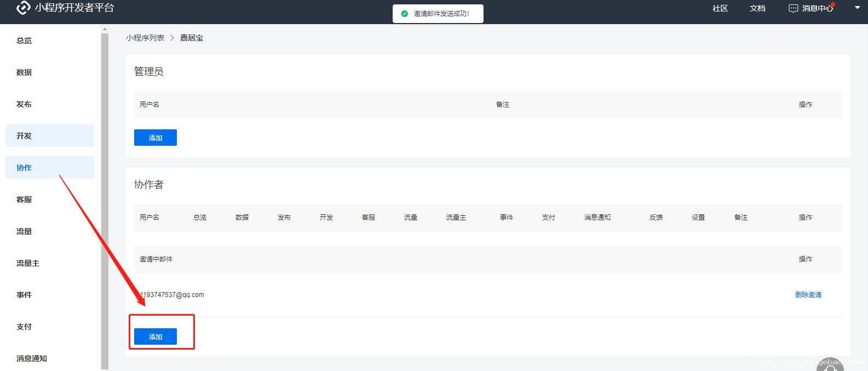868x371 pixels.
Task: Expand the account dropdown arrow in header
Action: pyautogui.click(x=857, y=8)
